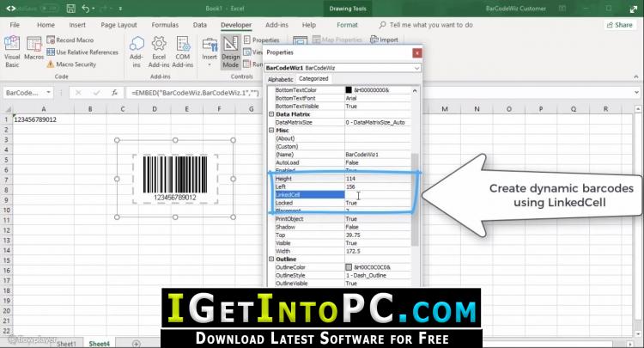Open the Visual Basic editor
Screen dimensions: 644x348
pyautogui.click(x=12, y=52)
